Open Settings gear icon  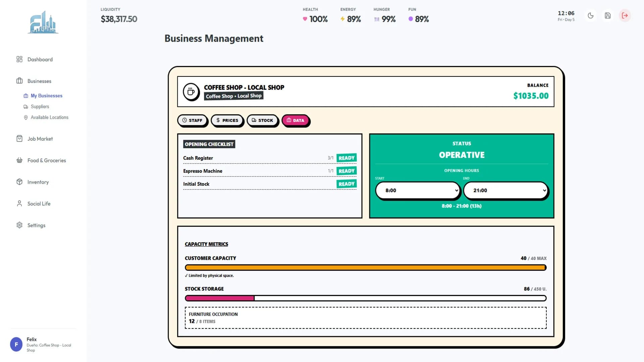pos(19,225)
